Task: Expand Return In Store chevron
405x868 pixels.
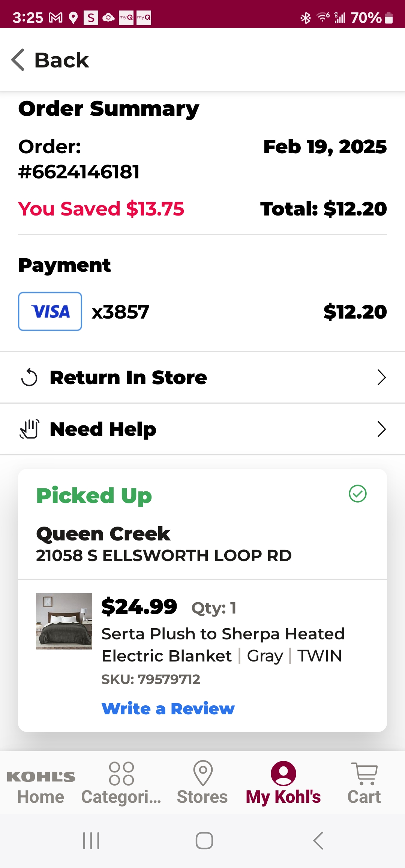Action: coord(381,377)
